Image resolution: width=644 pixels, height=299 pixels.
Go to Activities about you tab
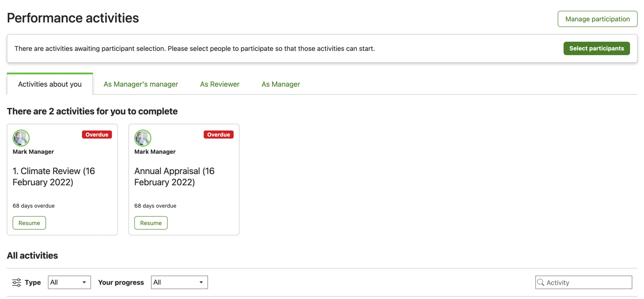50,84
